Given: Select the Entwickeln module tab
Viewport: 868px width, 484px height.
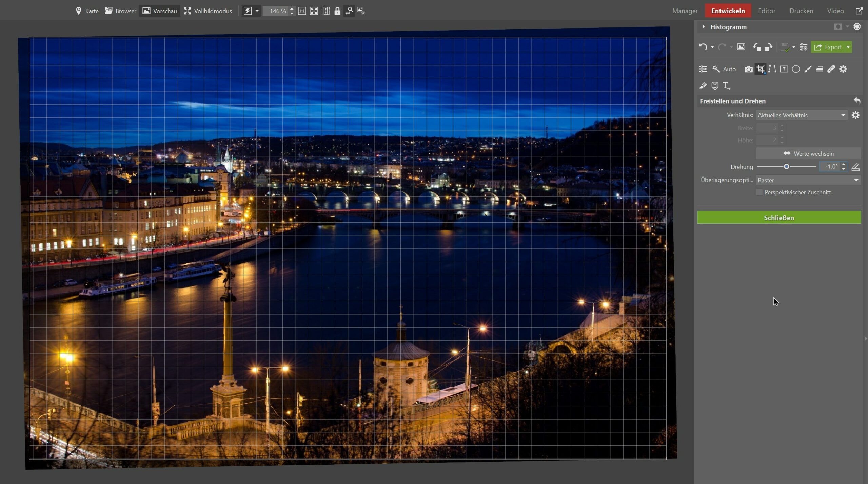Looking at the screenshot, I should pos(728,11).
